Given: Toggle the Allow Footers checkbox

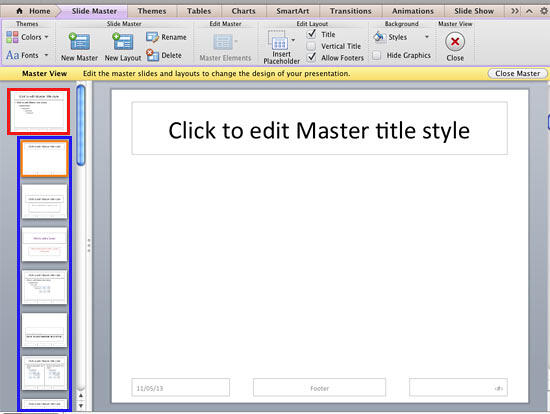Looking at the screenshot, I should 311,57.
